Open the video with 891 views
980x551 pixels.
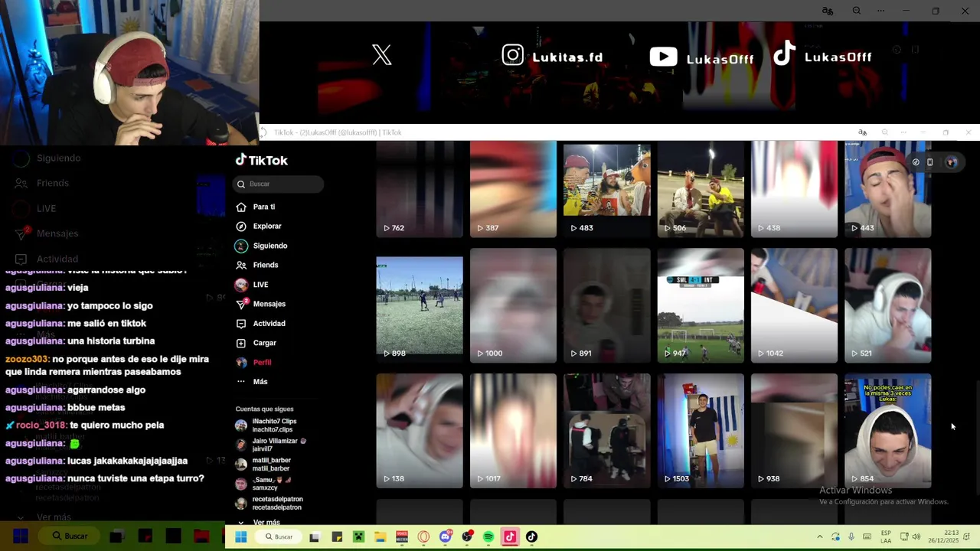pyautogui.click(x=606, y=305)
